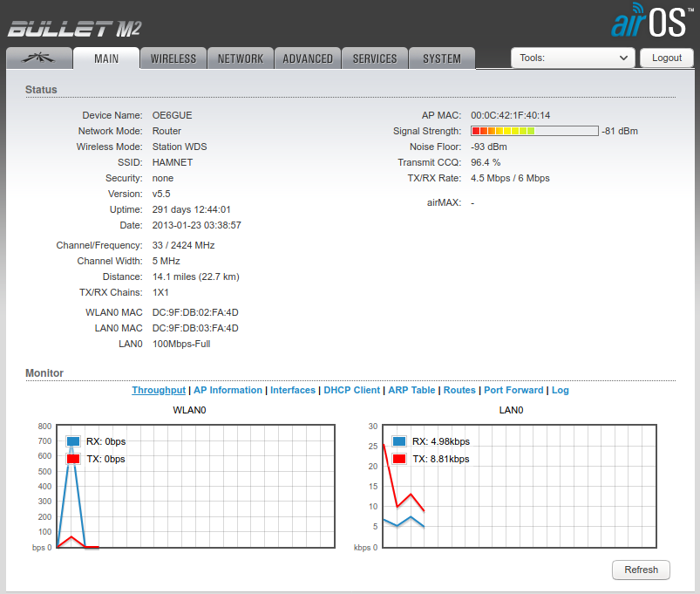700x594 pixels.
Task: Switch to the SYSTEM tab
Action: point(442,58)
